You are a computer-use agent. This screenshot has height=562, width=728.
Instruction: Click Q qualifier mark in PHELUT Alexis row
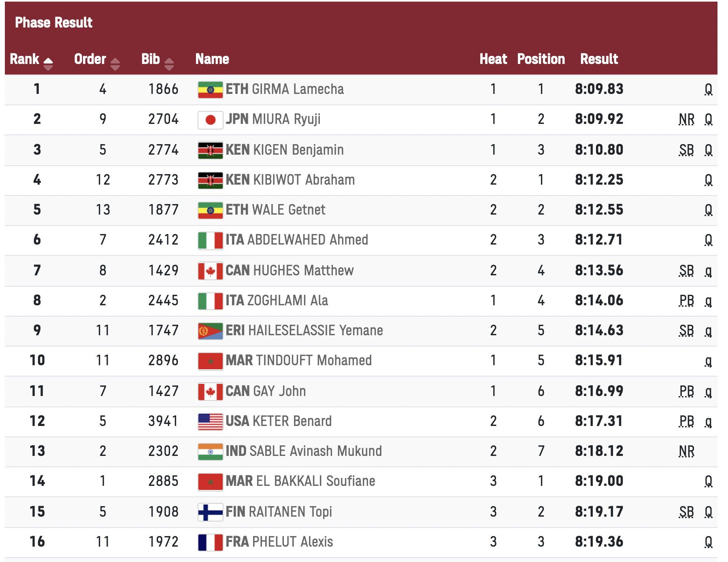click(x=708, y=542)
